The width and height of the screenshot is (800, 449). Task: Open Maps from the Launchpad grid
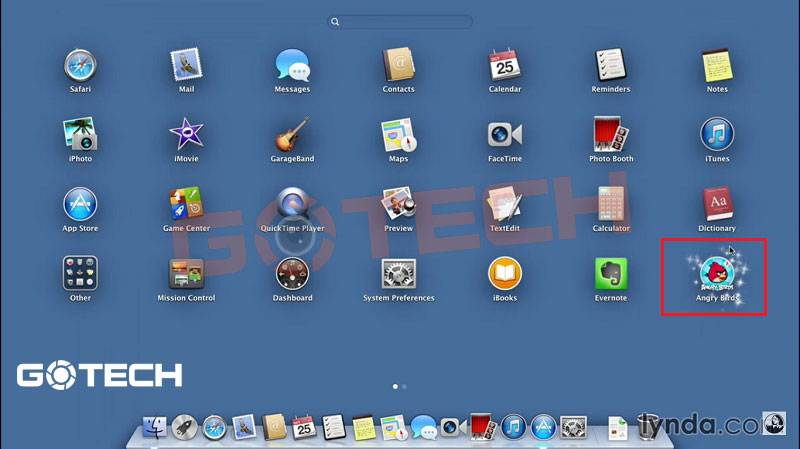(x=398, y=135)
